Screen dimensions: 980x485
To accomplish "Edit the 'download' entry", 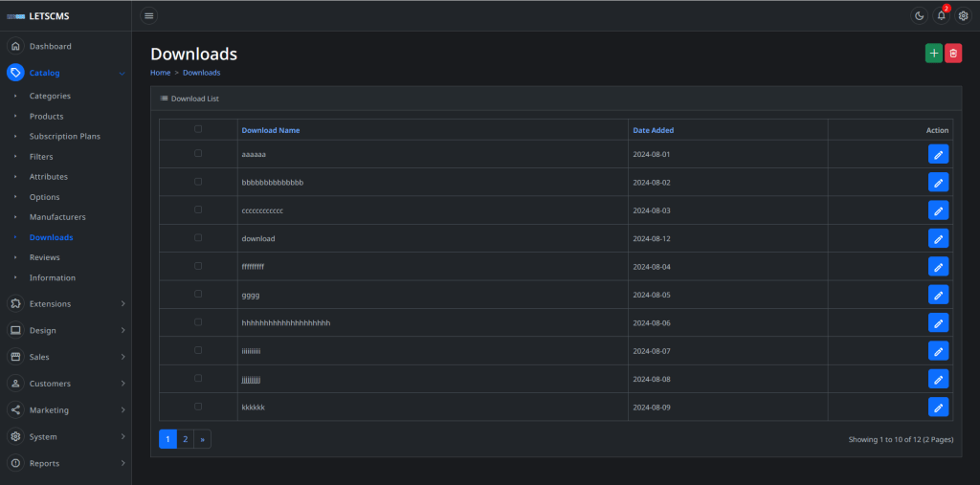I will [938, 239].
